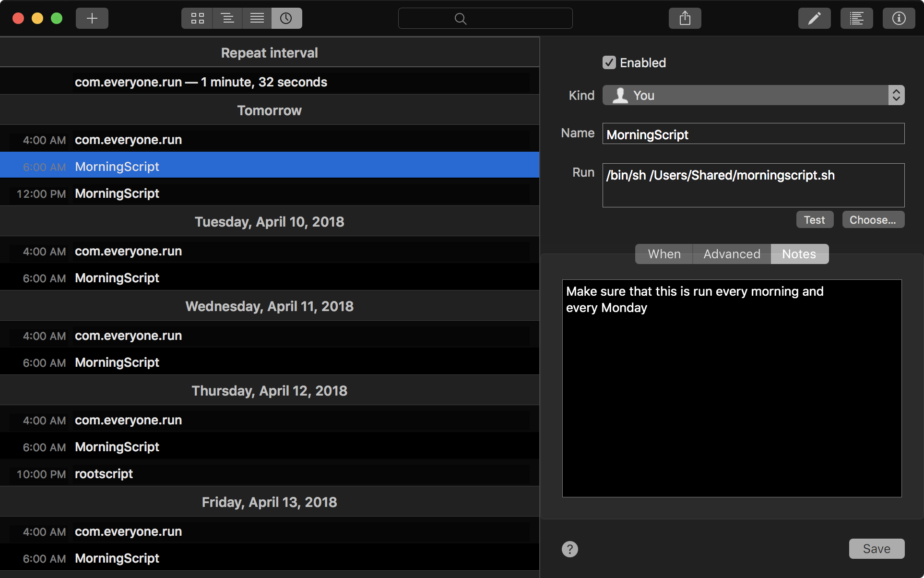Open the log text view icon
This screenshot has height=578, width=924.
coord(856,18)
